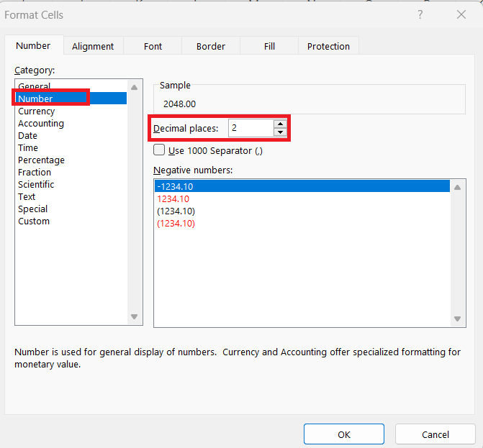Image resolution: width=483 pixels, height=448 pixels.
Task: Click the Decimal places input field
Action: pos(250,128)
